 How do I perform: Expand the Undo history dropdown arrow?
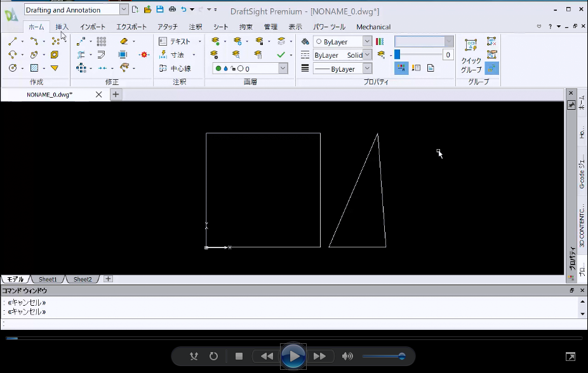(x=192, y=10)
